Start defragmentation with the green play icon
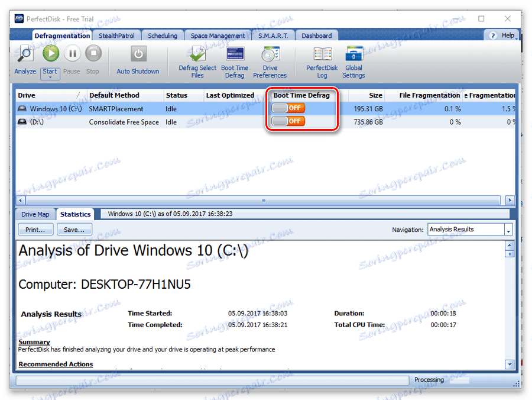 click(x=51, y=53)
